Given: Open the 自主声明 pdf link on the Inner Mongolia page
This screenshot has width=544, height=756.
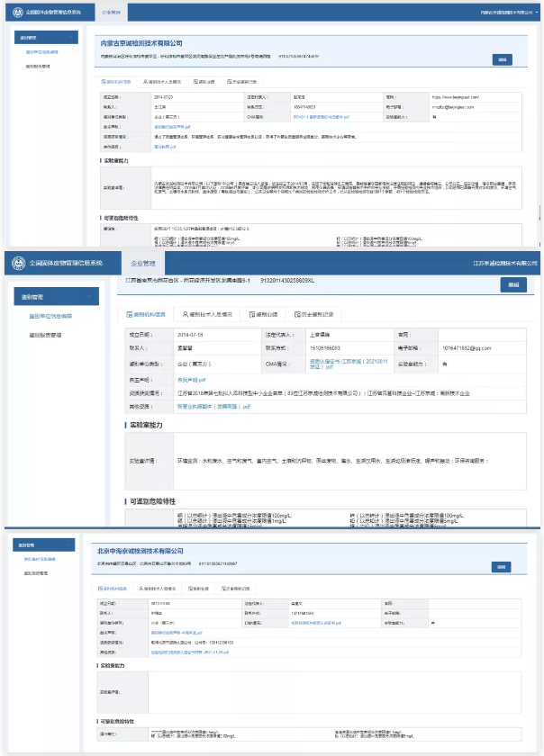Looking at the screenshot, I should [172, 127].
